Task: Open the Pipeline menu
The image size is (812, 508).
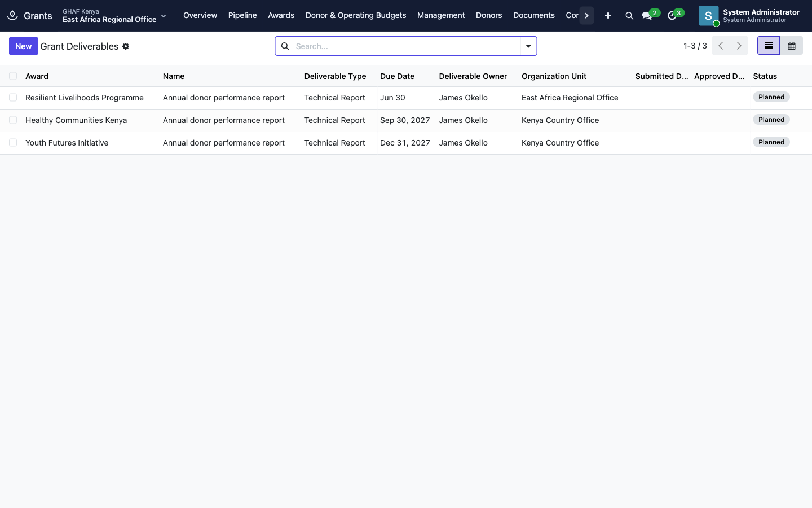Action: [x=242, y=16]
